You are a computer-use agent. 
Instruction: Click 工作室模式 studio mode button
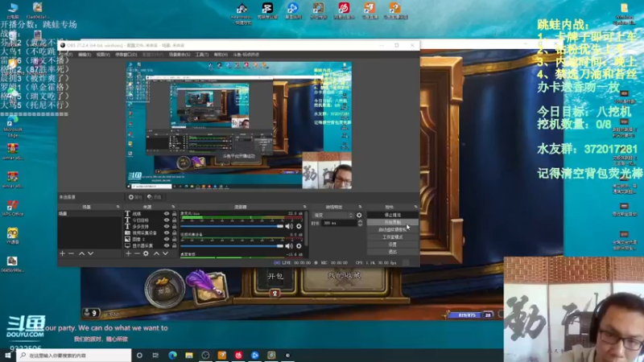[392, 237]
